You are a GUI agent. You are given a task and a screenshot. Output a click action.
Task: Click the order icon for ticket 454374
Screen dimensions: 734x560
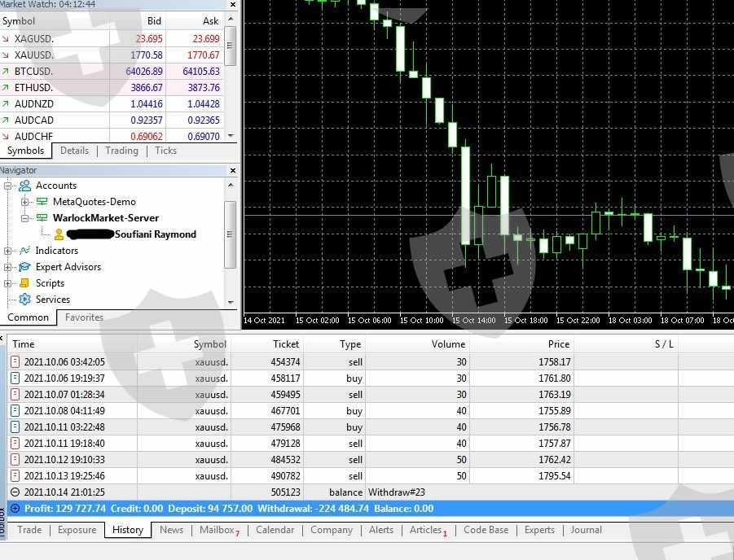click(x=15, y=362)
